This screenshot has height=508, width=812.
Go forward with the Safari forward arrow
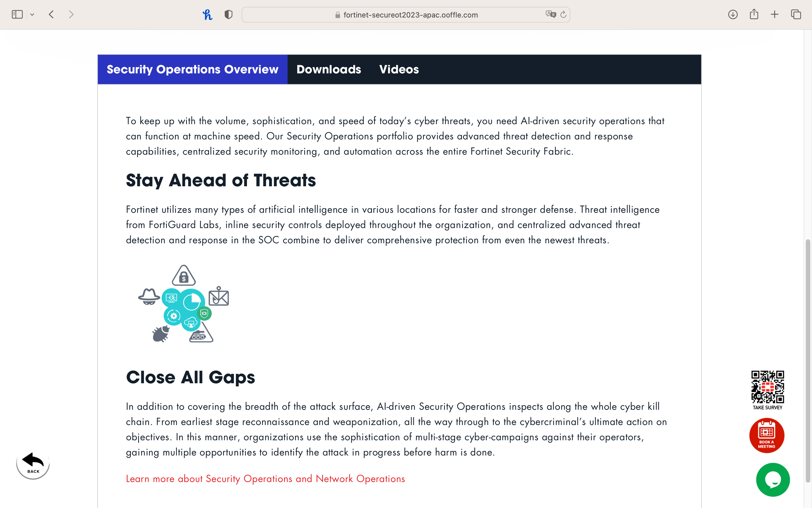click(71, 14)
